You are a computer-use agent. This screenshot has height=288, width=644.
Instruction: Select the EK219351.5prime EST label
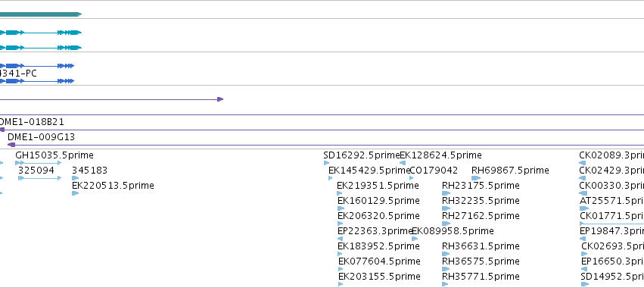pos(378,186)
